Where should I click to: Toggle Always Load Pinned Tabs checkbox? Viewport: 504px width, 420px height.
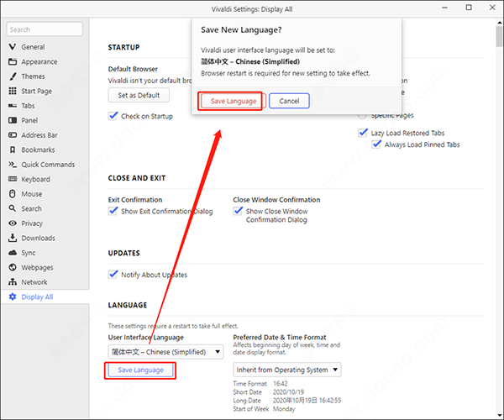[376, 144]
